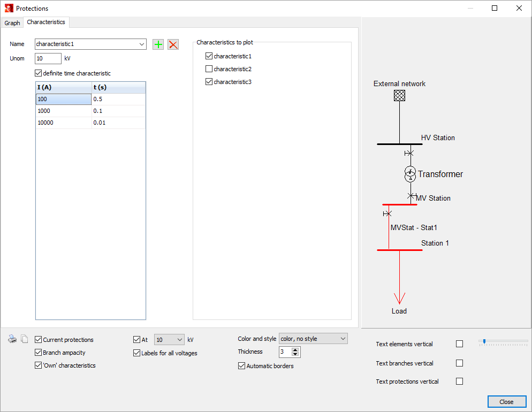The width and height of the screenshot is (532, 412).
Task: Open the Name characteristic dropdown
Action: pos(141,44)
